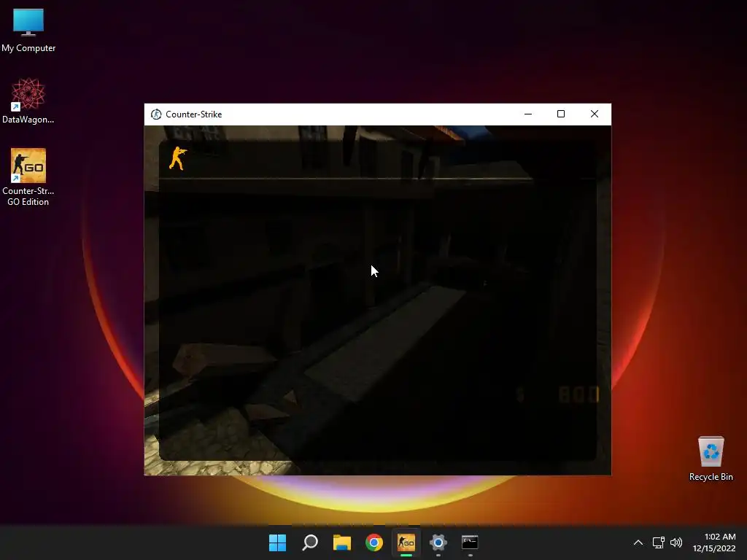Screen dimensions: 747x560
Task: Open the My Computer desktop icon
Action: pyautogui.click(x=28, y=29)
